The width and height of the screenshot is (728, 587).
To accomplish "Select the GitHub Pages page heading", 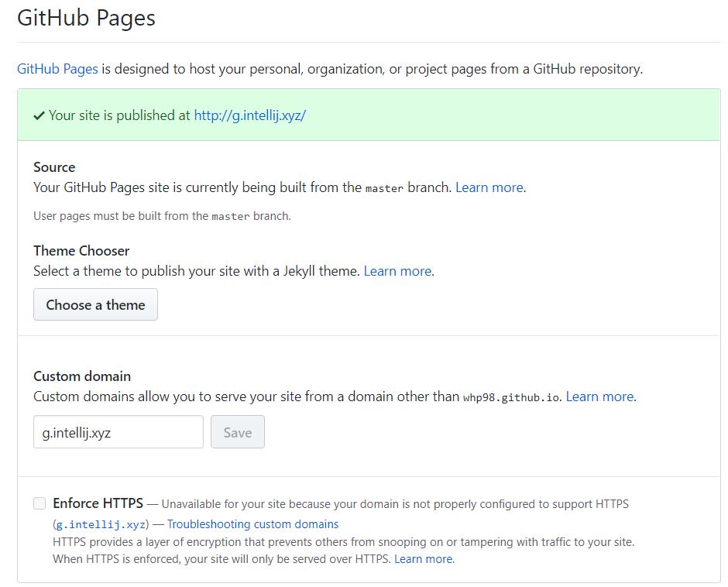I will 87,18.
